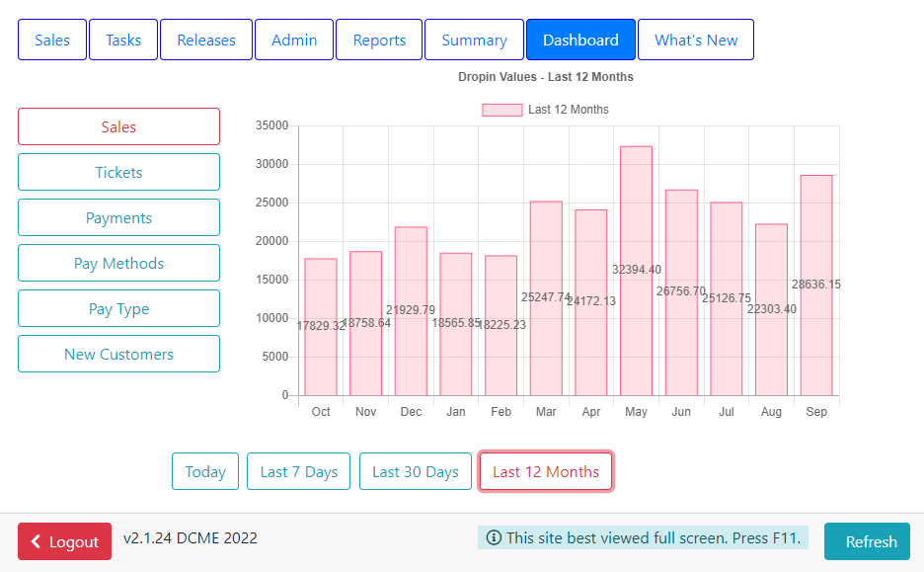Select the red Sales sidebar button

click(118, 126)
